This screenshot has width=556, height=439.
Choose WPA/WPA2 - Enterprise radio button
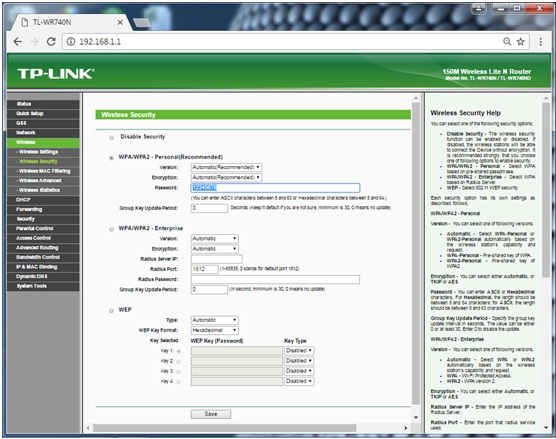(x=111, y=229)
